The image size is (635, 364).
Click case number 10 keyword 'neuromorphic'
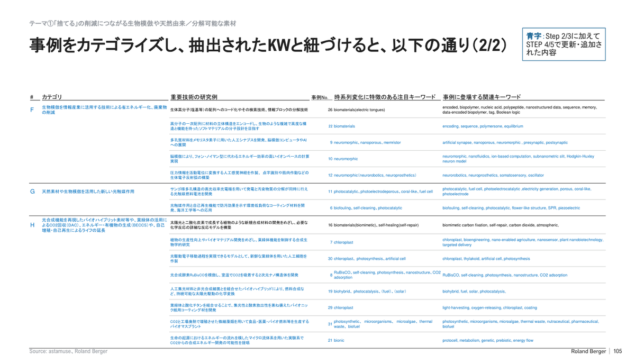tap(346, 159)
